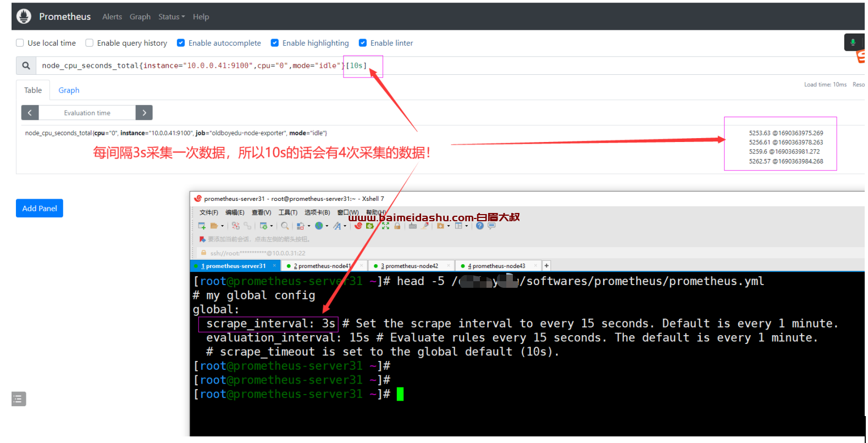The image size is (868, 443).
Task: Expand new folder icon dropdown arrow in Xshell
Action: [x=449, y=226]
